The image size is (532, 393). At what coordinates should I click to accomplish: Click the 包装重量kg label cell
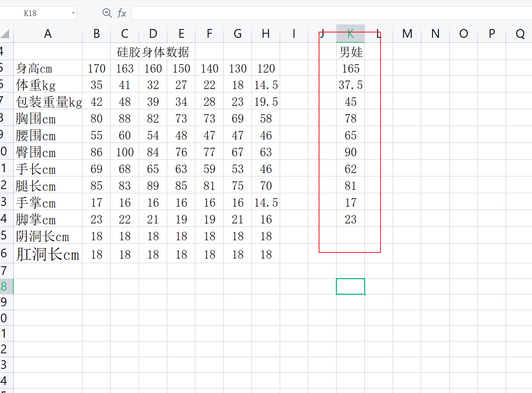48,102
